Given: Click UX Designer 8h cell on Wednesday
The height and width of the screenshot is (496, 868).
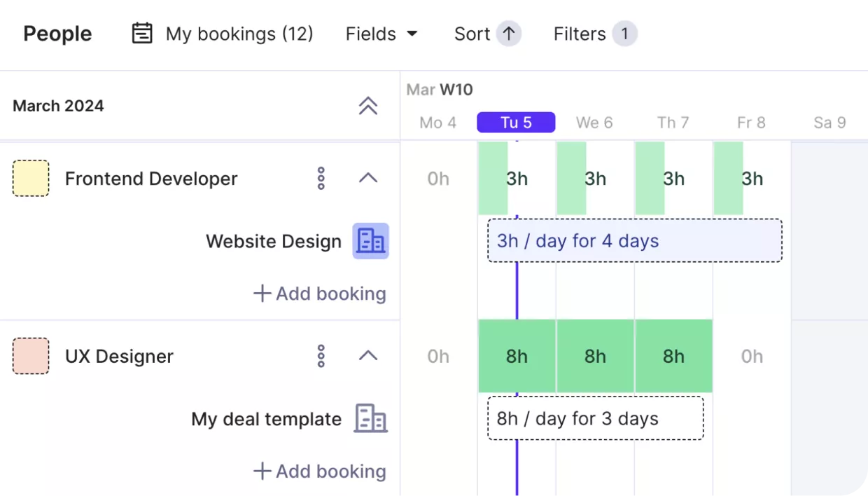Looking at the screenshot, I should click(595, 356).
